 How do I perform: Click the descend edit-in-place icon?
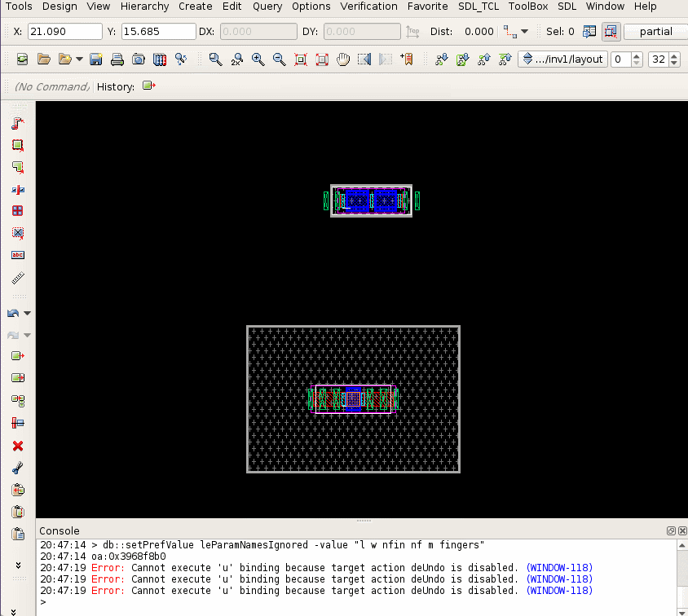coord(462,59)
